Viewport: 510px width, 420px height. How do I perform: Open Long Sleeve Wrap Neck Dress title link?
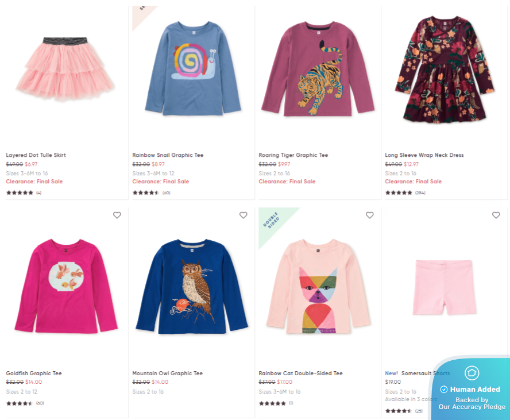[x=424, y=155]
